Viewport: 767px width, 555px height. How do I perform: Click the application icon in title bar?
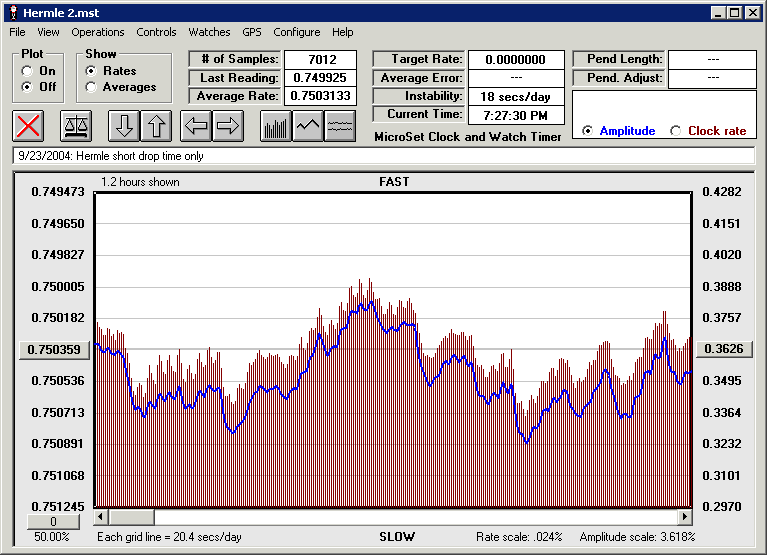coord(13,13)
